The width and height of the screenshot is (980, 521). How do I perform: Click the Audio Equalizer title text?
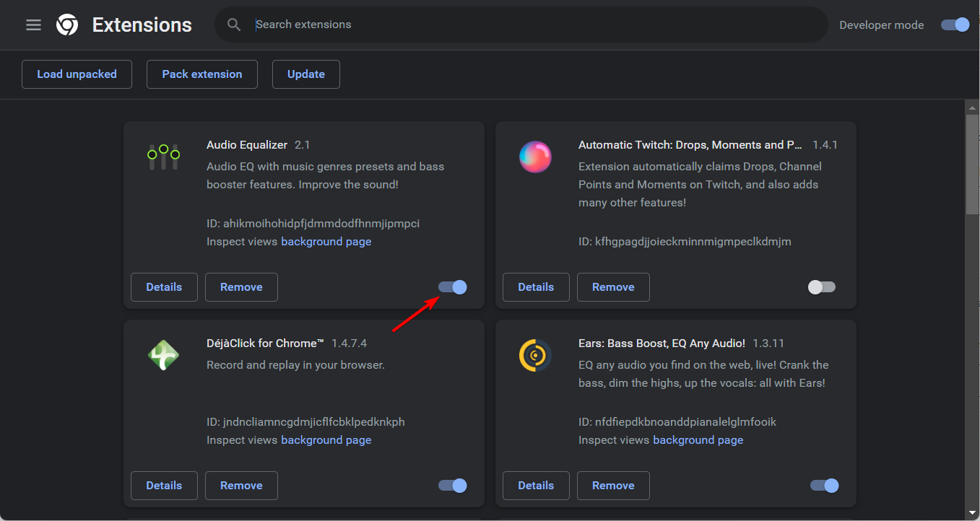(x=247, y=145)
